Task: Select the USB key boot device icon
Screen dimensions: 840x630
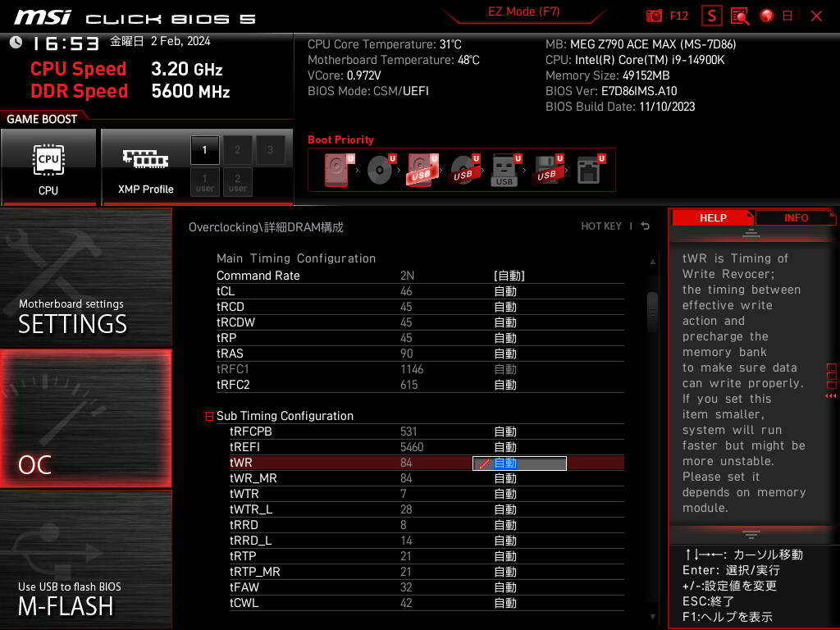Action: (505, 170)
